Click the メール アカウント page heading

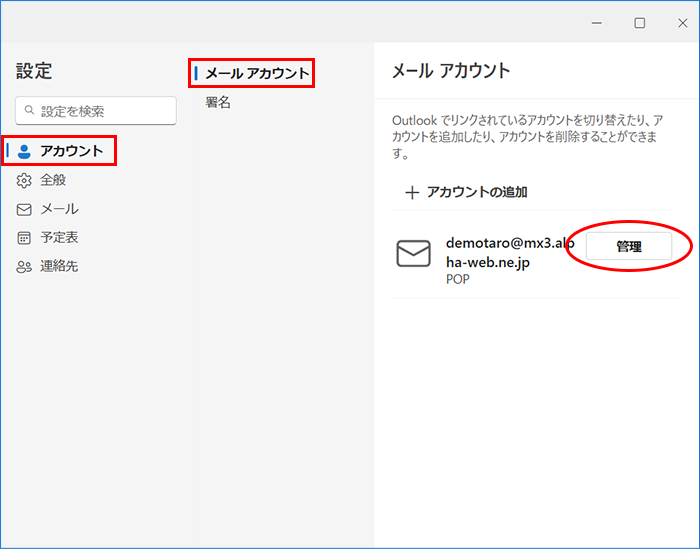click(451, 71)
